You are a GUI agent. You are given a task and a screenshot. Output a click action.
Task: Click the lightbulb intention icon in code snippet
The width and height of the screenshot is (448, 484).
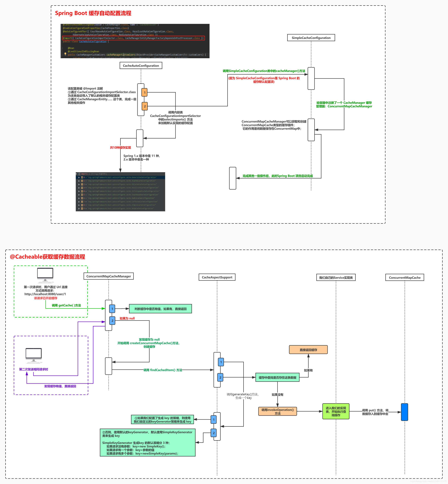click(65, 54)
